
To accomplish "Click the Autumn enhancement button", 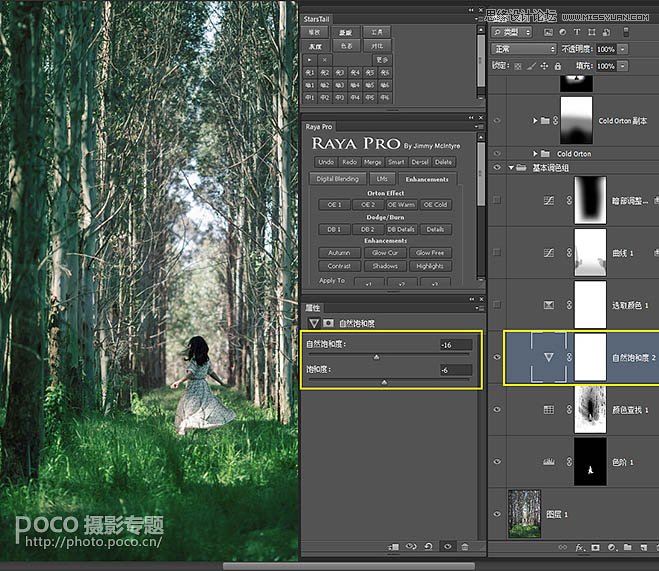I will 339,253.
